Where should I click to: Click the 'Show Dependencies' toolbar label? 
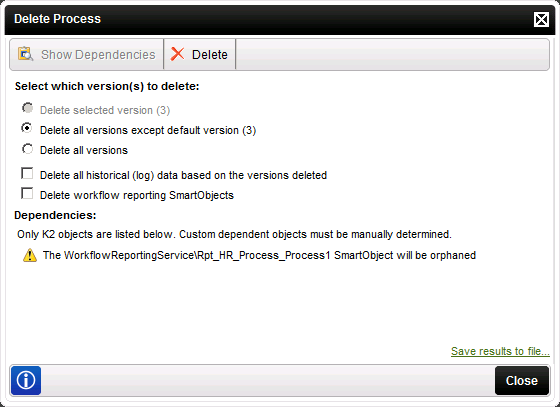tap(98, 55)
